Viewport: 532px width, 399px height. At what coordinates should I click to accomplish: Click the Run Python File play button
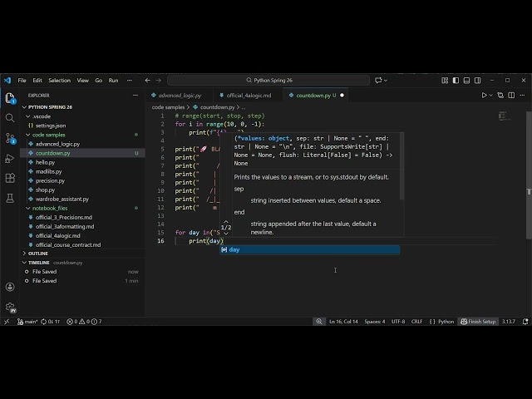coord(484,96)
